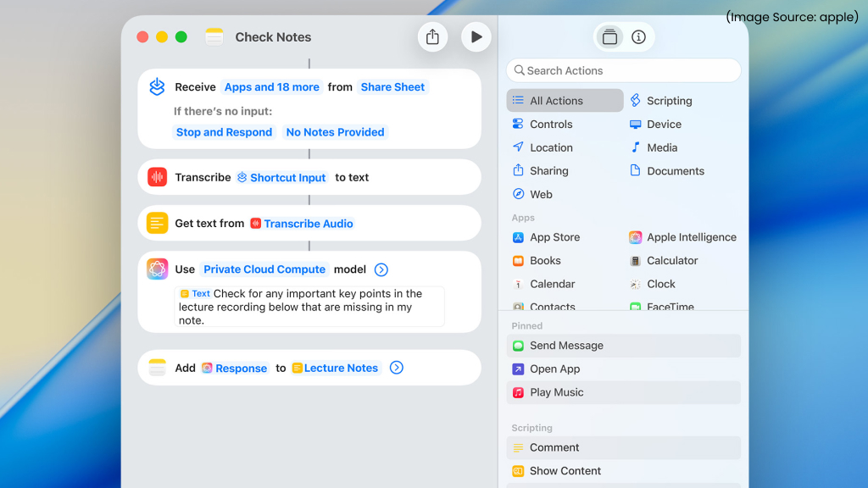Open the share options for the shortcut

(432, 36)
